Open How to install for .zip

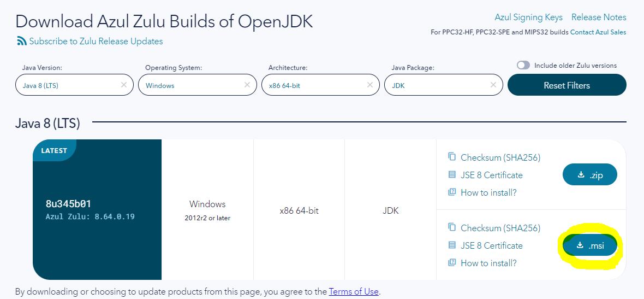[x=488, y=192]
